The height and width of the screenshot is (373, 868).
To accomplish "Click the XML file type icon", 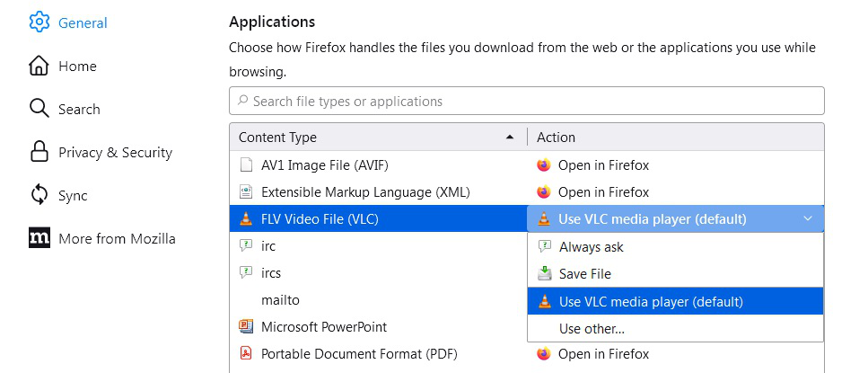I will (246, 191).
